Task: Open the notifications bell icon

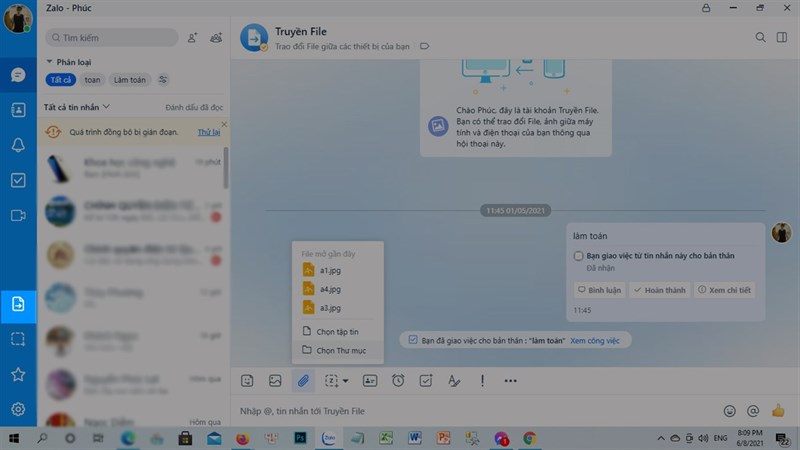Action: [18, 145]
